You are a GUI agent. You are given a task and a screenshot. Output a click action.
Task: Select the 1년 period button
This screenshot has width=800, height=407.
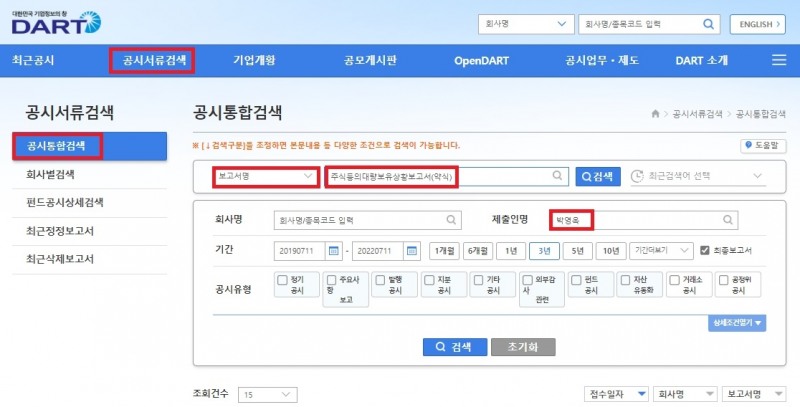coord(511,250)
